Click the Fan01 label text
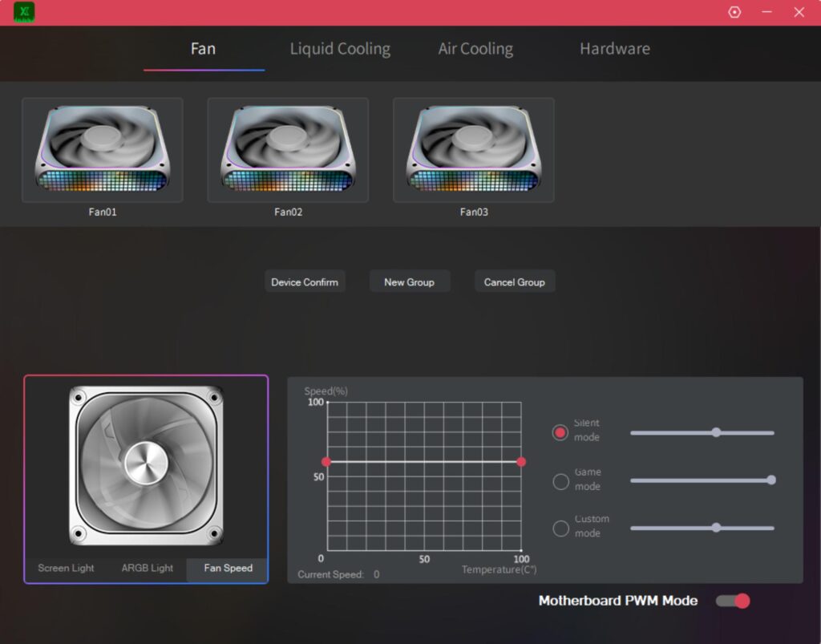The width and height of the screenshot is (821, 644). click(103, 212)
